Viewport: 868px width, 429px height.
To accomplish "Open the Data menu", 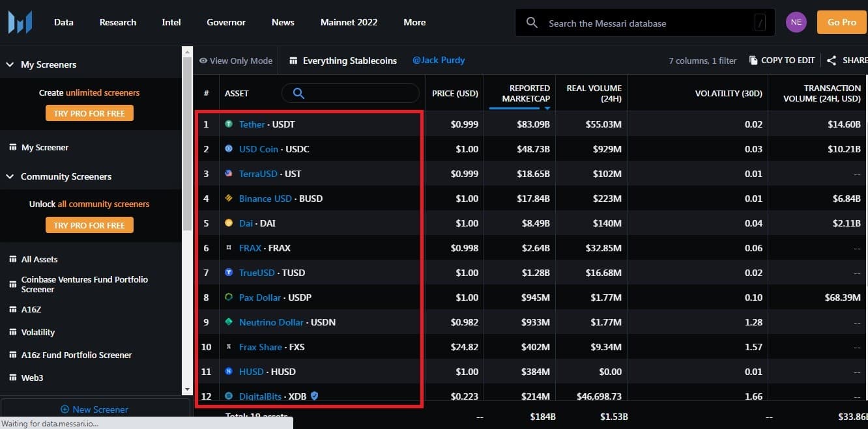I will [x=64, y=22].
